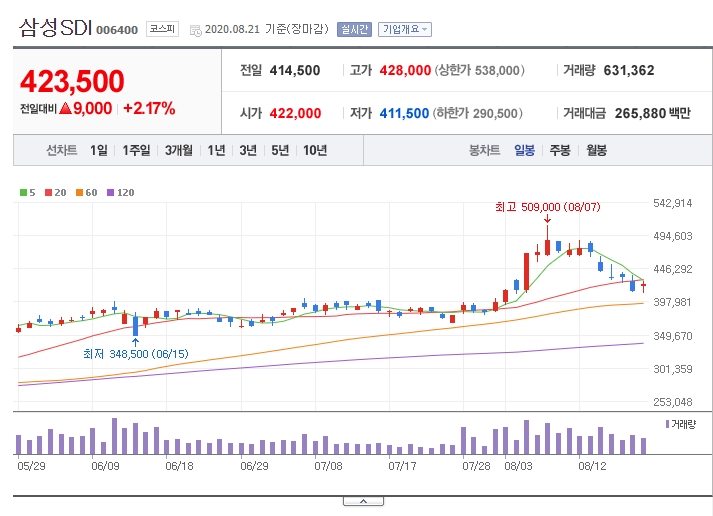Click the lower limit 하한가 290,500
This screenshot has height=516, width=713.
click(477, 113)
